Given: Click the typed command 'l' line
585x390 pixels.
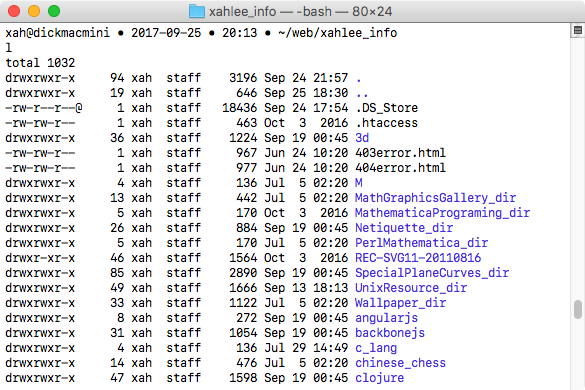Looking at the screenshot, I should pyautogui.click(x=9, y=48).
